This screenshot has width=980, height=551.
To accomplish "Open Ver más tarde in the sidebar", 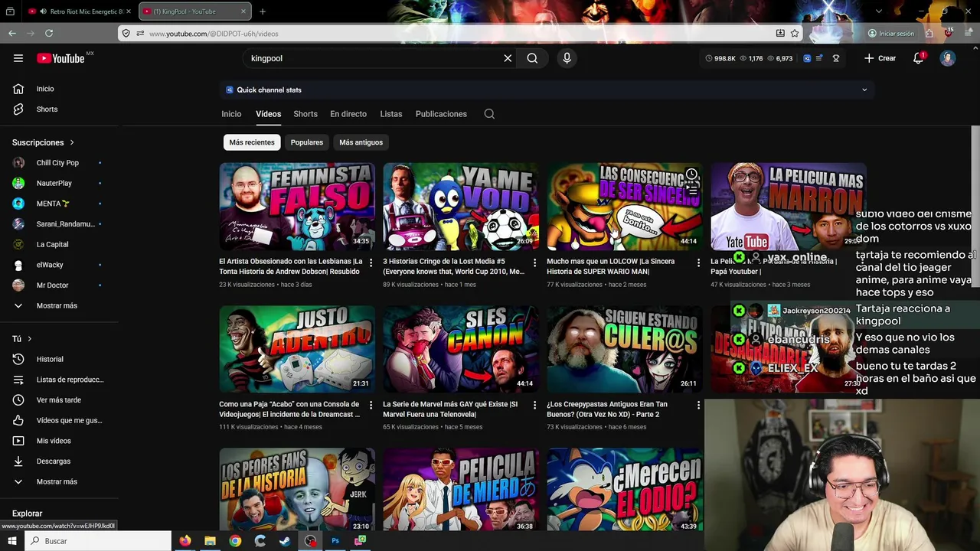I will pos(59,400).
